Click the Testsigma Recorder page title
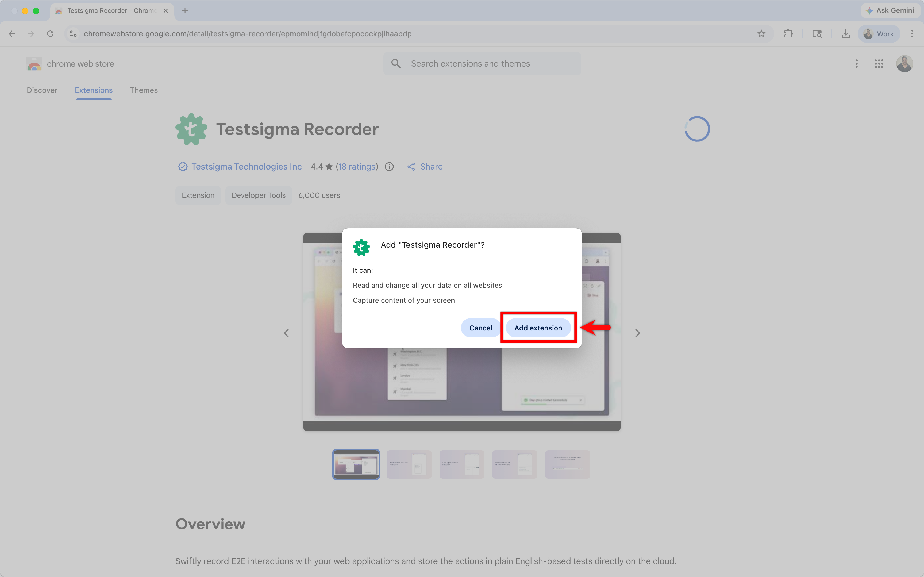924x577 pixels. pyautogui.click(x=298, y=129)
